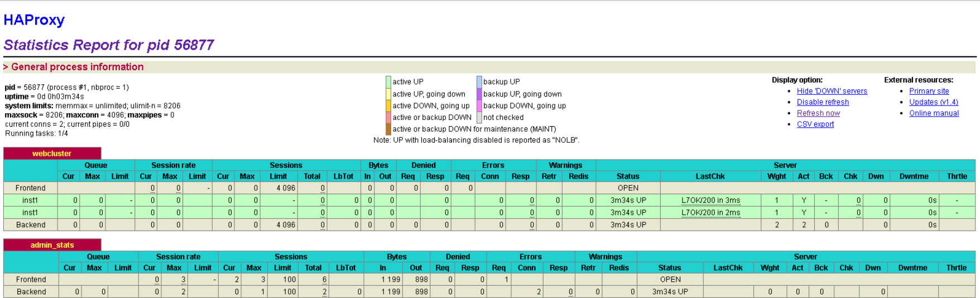
Task: Open the Updates (v1.4) link
Action: pos(933,102)
